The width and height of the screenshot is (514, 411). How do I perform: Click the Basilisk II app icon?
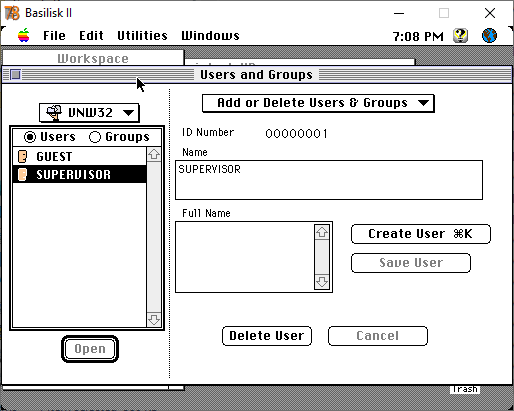(12, 13)
